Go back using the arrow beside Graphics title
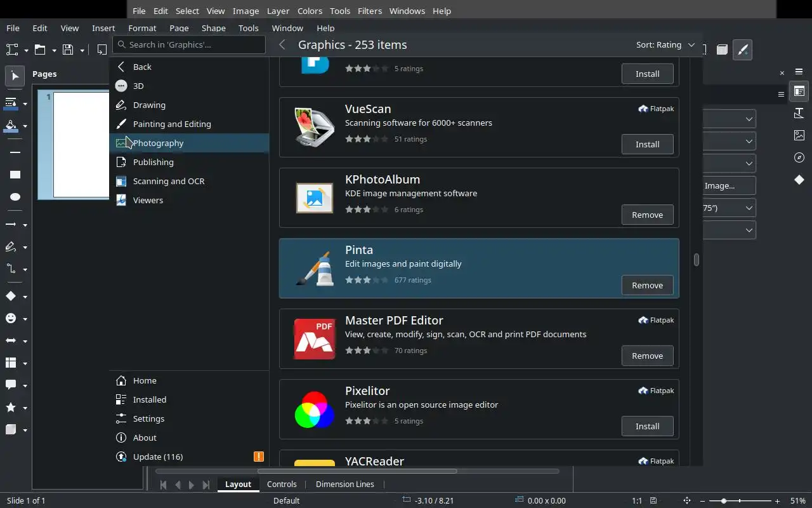The width and height of the screenshot is (812, 508). click(x=282, y=44)
